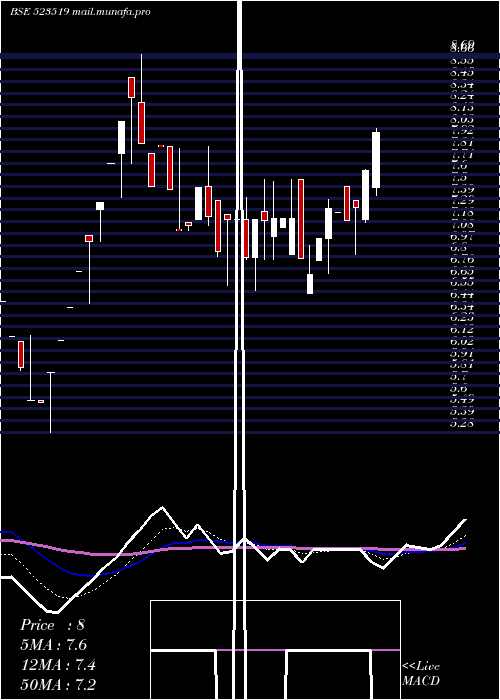Click the '<<Live MACD' label
The width and height of the screenshot is (500, 700).
coord(421,673)
